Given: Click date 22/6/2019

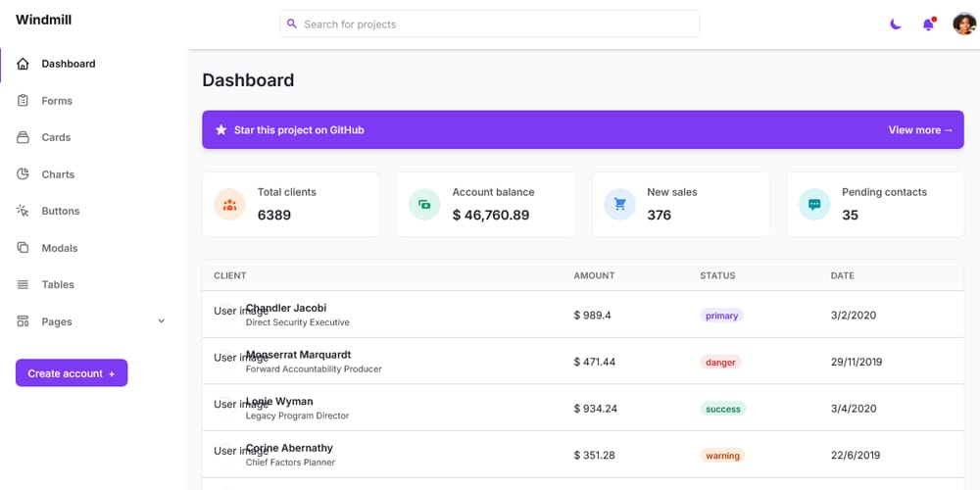Looking at the screenshot, I should 856,456.
